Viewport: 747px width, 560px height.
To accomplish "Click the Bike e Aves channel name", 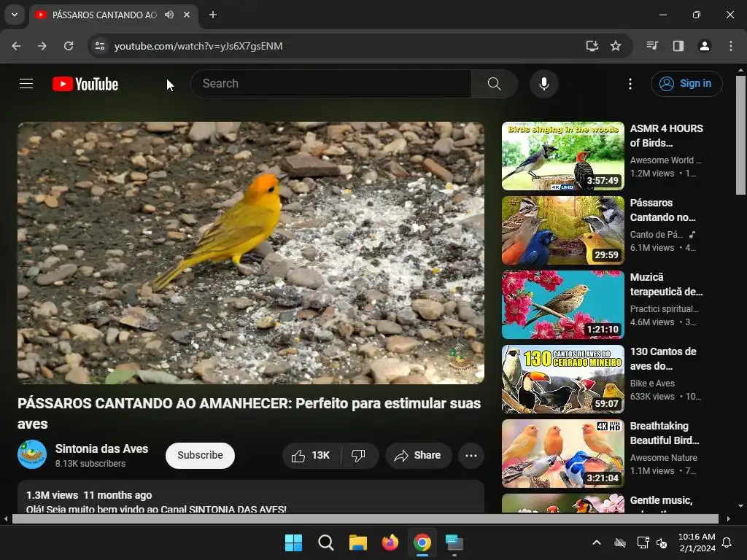I will point(652,384).
